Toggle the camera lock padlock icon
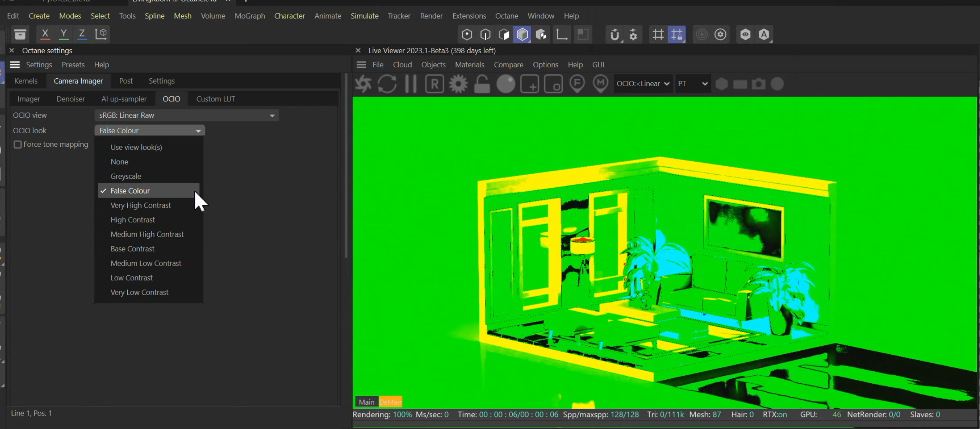This screenshot has height=429, width=980. (482, 84)
